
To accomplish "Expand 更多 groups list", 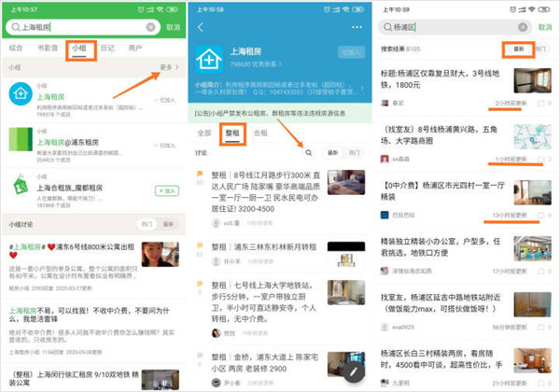I will coord(169,67).
